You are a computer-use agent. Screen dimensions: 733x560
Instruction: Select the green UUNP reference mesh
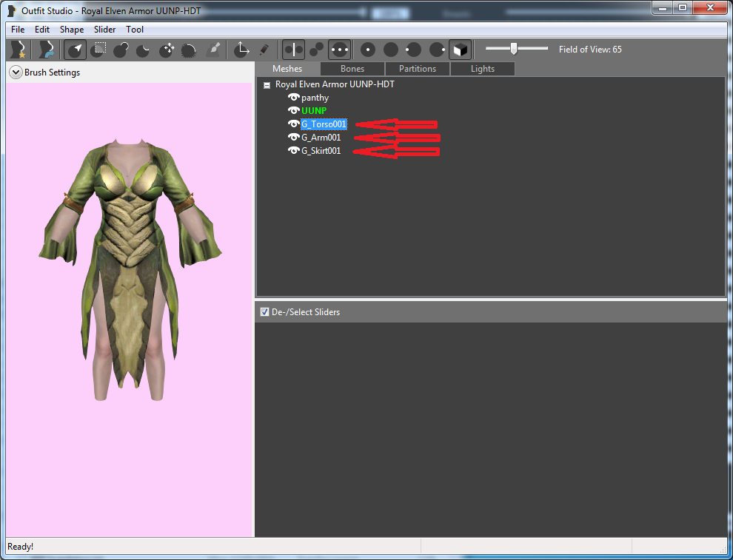point(314,111)
